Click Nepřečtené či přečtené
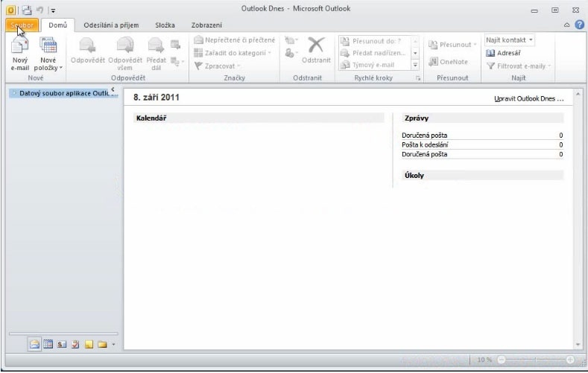The width and height of the screenshot is (588, 373). (235, 40)
